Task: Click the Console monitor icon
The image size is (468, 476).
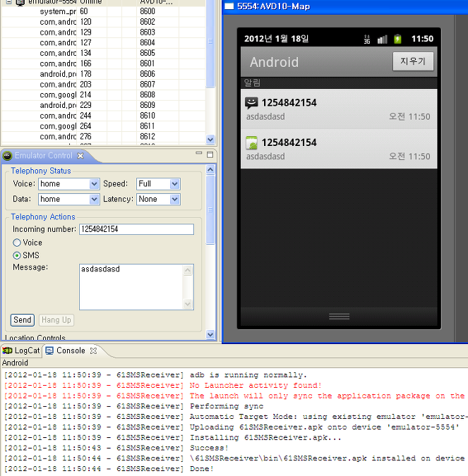Action: 49,351
